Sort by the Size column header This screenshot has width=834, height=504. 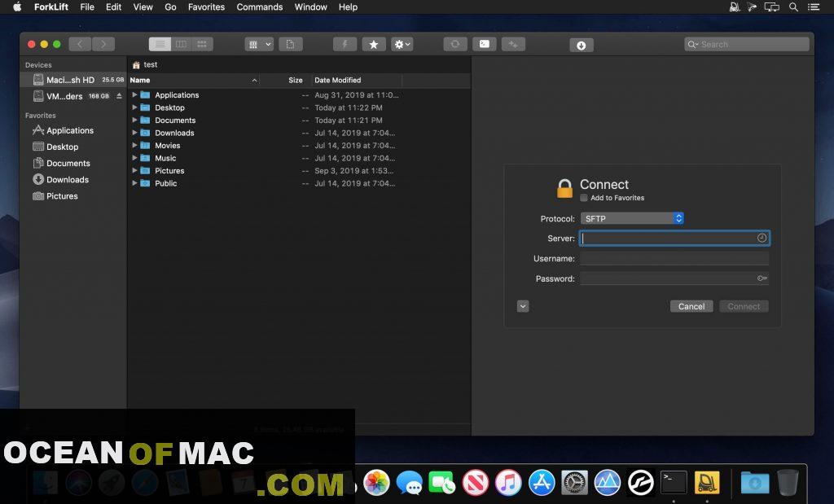pyautogui.click(x=295, y=81)
